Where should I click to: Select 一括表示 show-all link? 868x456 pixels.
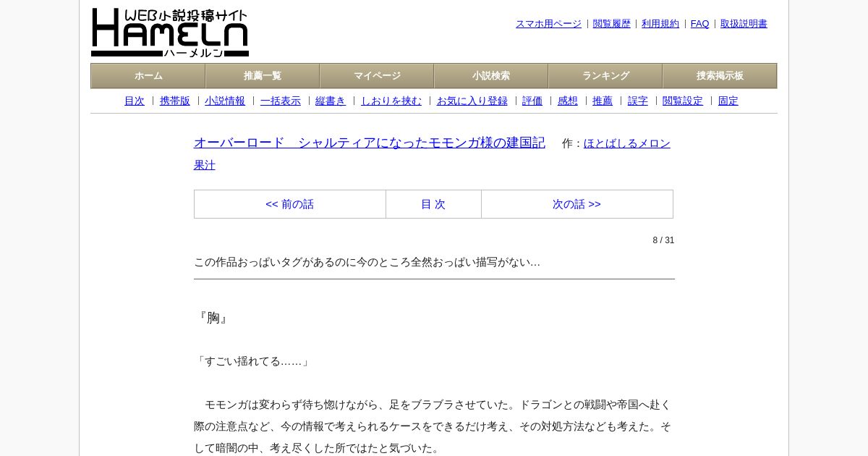[x=281, y=101]
